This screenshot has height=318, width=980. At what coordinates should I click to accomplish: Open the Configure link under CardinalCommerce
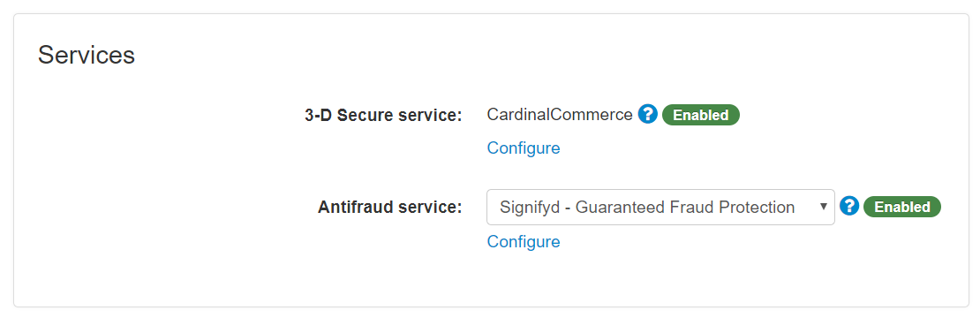point(524,148)
